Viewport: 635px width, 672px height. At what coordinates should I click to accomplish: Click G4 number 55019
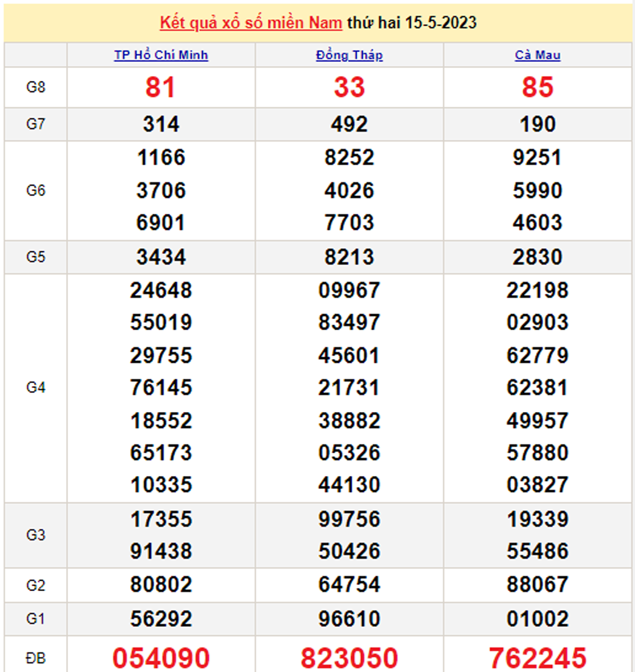tap(161, 323)
